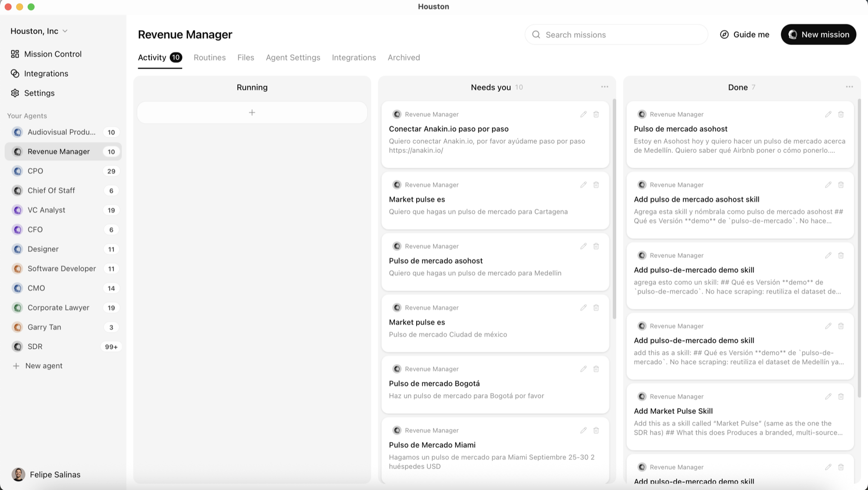Click the Guide me button
Viewport: 868px width, 490px height.
point(745,35)
